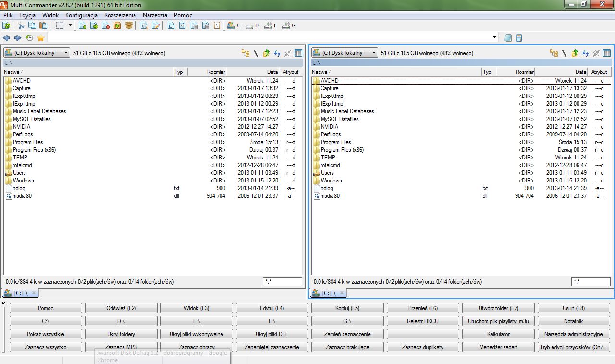Click the calculator icon beside command line
This screenshot has height=364, width=615.
[519, 37]
